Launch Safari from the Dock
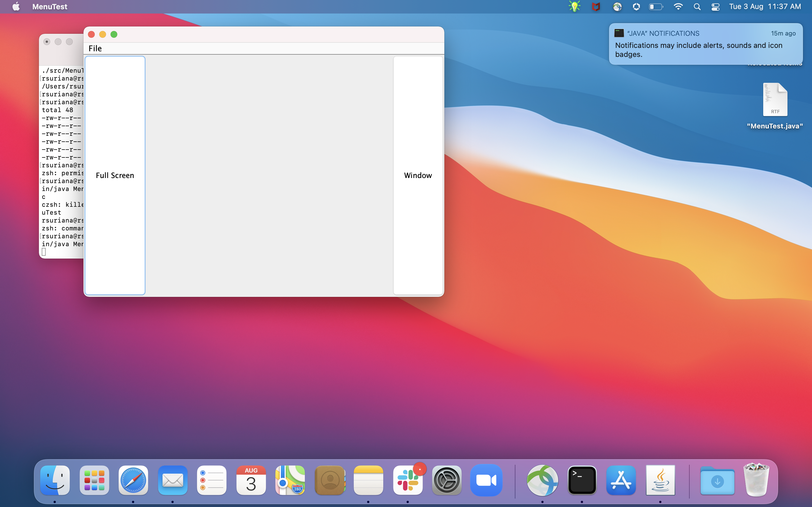 pos(133,480)
